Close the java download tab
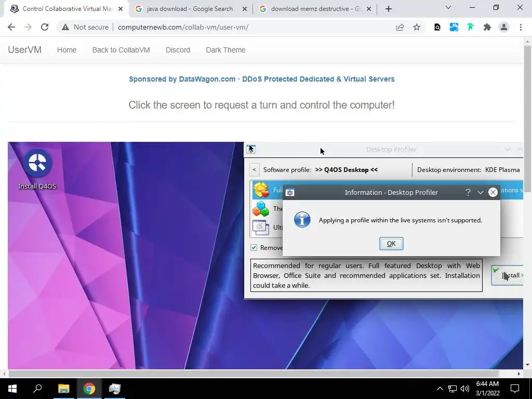This screenshot has width=532, height=399. coord(245,9)
